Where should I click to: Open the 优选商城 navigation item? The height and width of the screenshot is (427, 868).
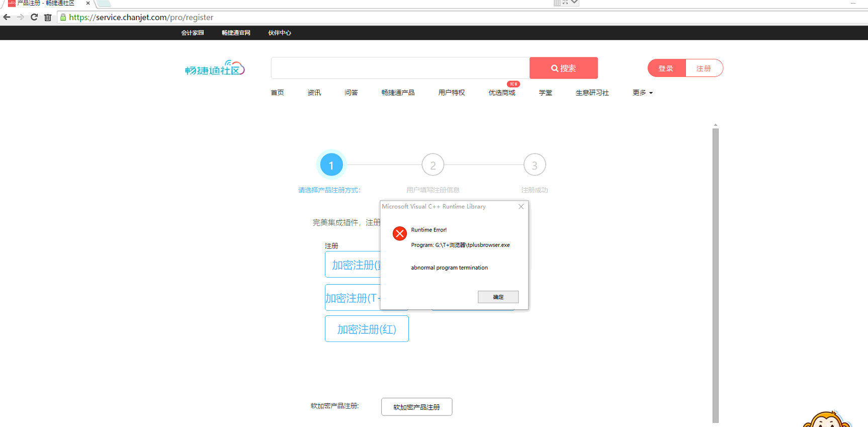click(x=502, y=93)
